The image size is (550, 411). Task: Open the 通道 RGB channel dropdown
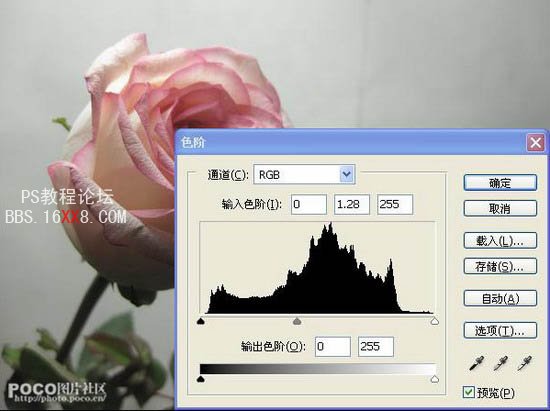pos(304,174)
